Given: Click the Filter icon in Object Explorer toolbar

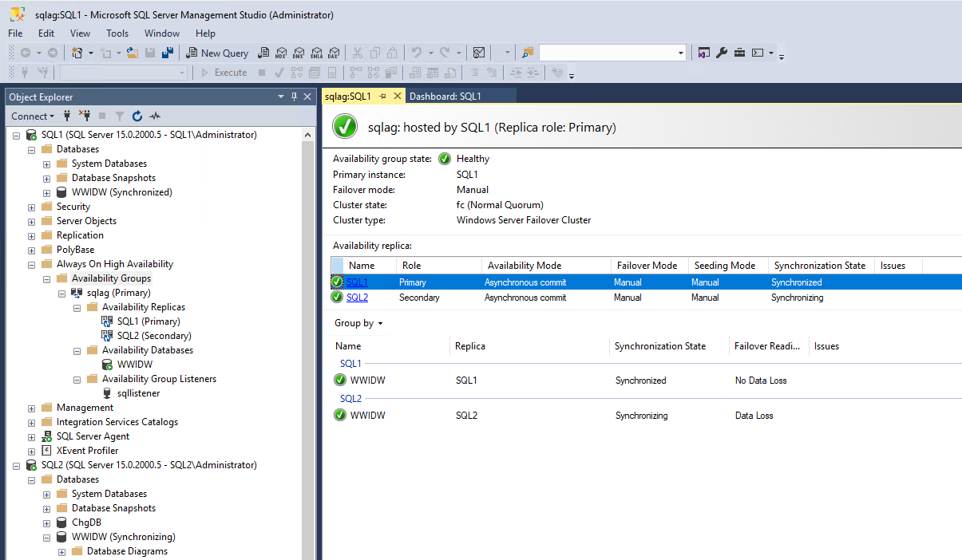Looking at the screenshot, I should [120, 116].
